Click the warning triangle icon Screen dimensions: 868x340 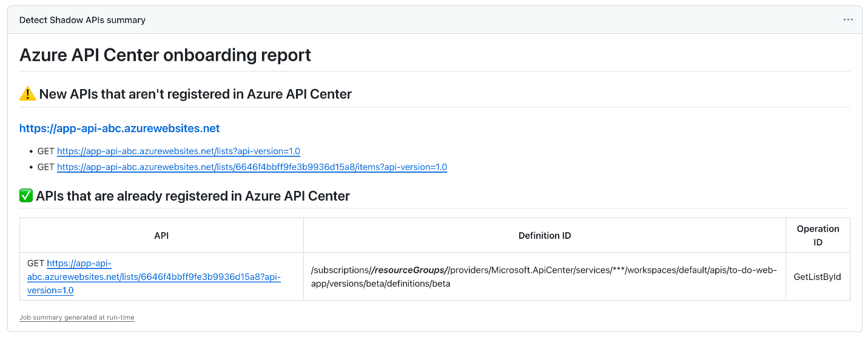point(28,94)
